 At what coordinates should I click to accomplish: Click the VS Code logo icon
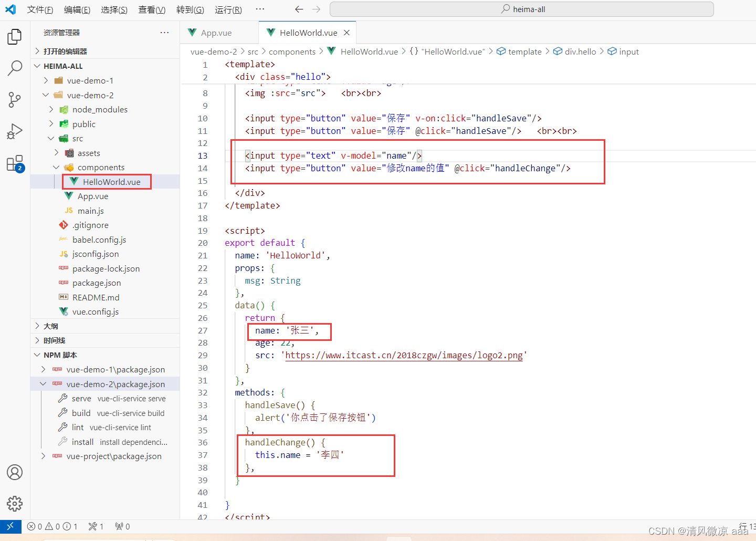pyautogui.click(x=10, y=9)
